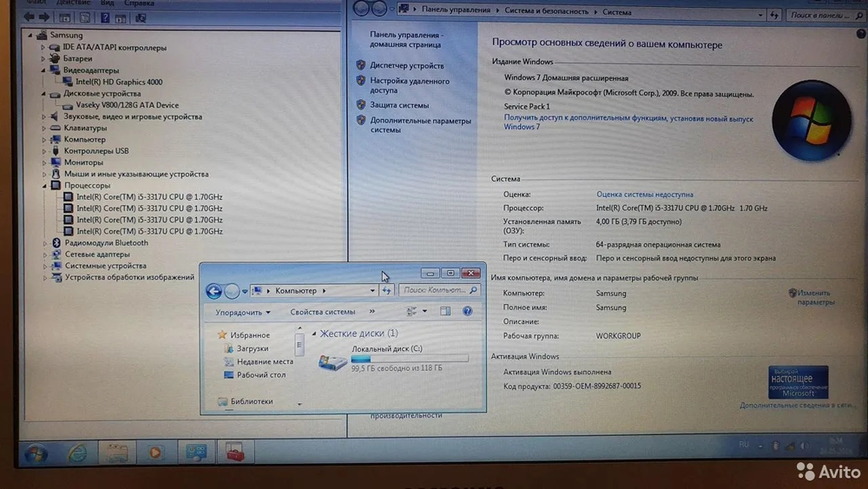
Task: Click refresh icon in Компьютер window address bar
Action: point(386,290)
